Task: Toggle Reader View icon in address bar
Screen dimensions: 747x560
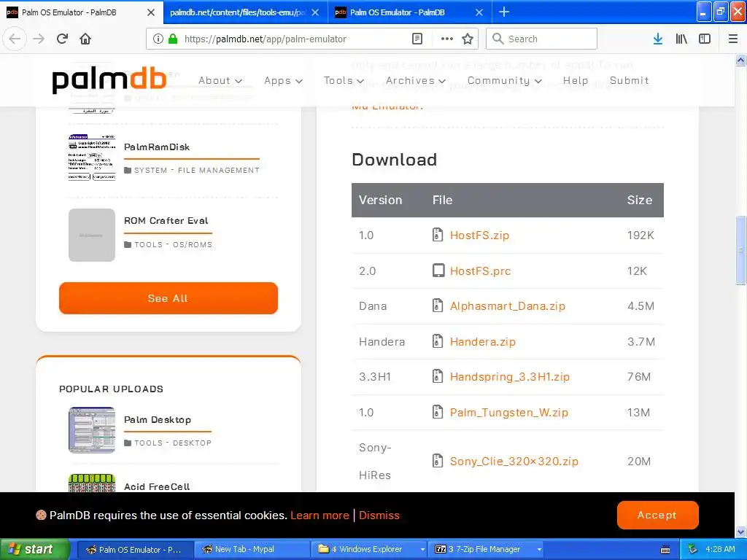Action: [x=417, y=39]
